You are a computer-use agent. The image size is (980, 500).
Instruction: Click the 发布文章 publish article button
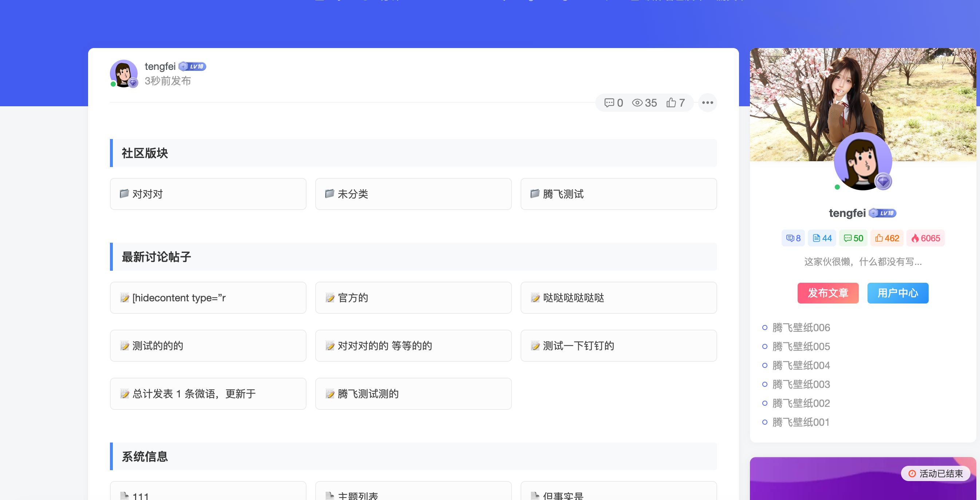[828, 293]
